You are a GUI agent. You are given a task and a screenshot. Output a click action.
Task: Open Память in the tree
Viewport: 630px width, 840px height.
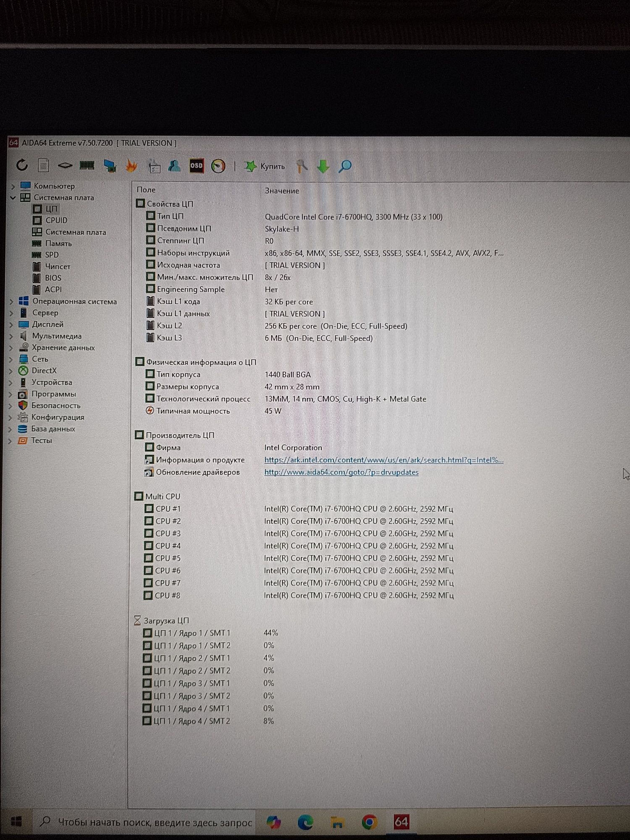58,243
